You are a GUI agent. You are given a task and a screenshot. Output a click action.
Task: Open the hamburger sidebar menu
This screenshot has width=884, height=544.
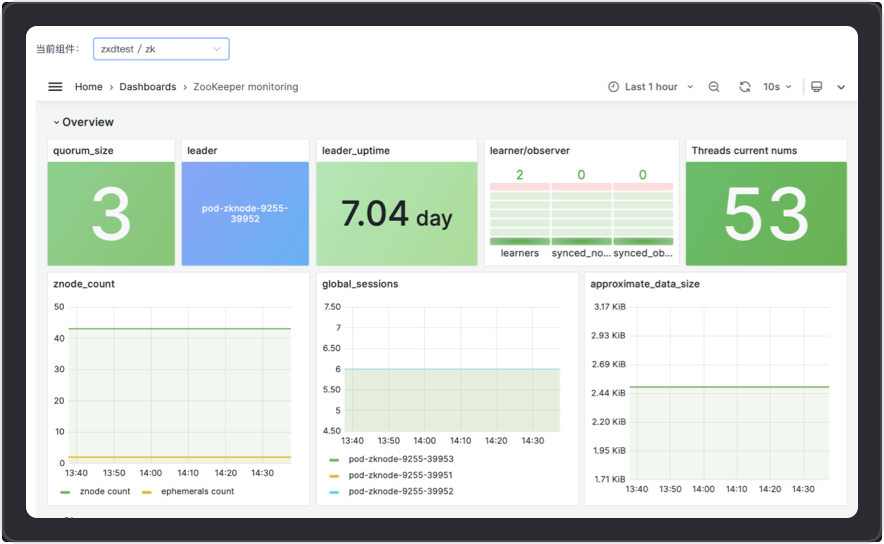[55, 87]
